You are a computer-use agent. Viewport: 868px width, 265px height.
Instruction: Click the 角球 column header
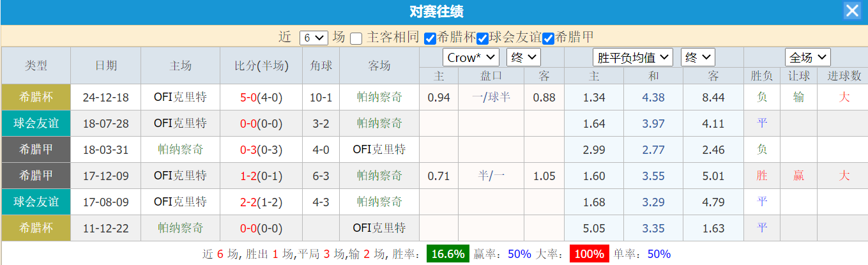click(x=321, y=66)
